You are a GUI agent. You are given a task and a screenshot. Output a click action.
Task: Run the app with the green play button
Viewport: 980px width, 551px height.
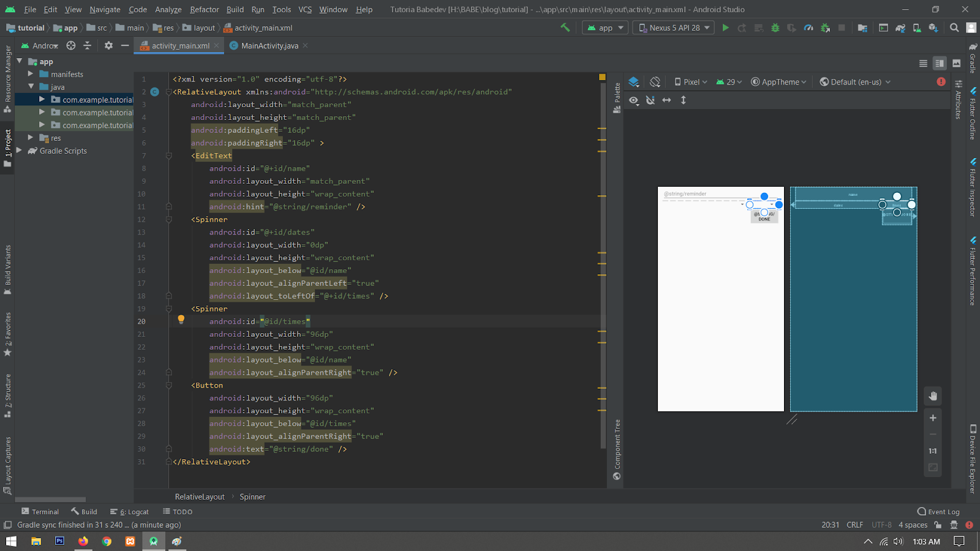pyautogui.click(x=725, y=28)
